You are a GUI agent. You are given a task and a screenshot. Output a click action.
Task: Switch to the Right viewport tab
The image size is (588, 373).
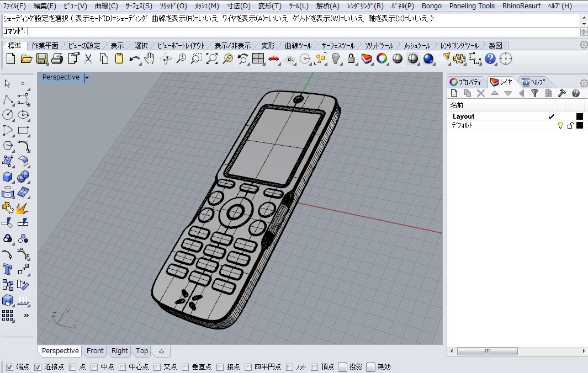[x=120, y=351]
